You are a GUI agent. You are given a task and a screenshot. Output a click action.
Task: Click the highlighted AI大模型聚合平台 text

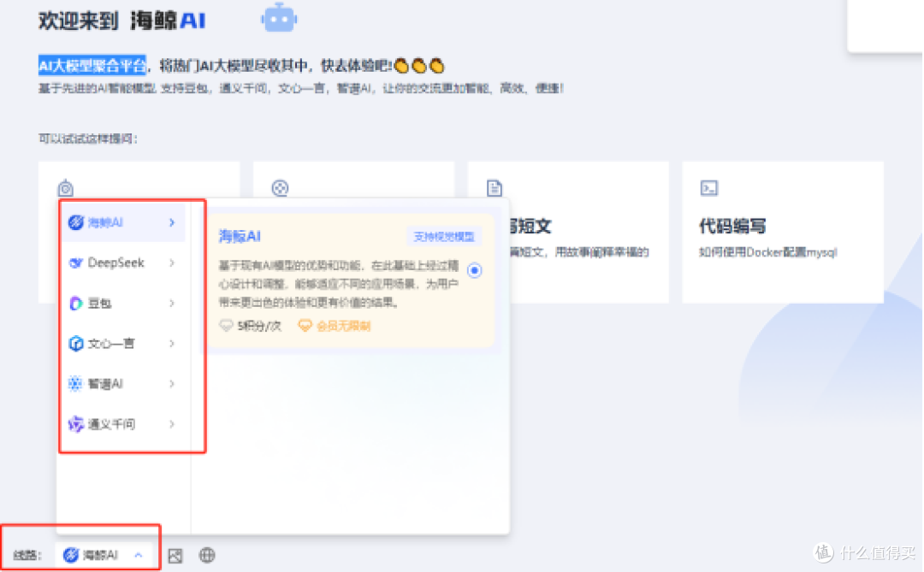tap(92, 65)
